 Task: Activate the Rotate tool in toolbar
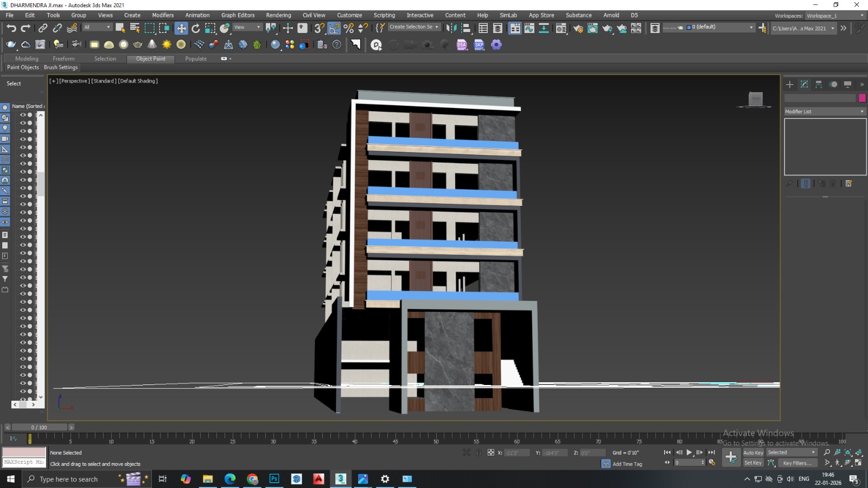point(196,28)
